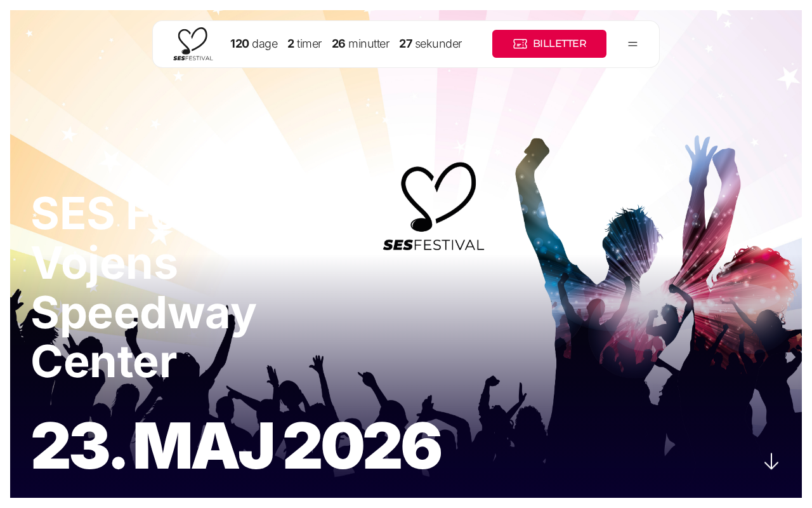
Task: Click the downward arrow at bottom right
Action: click(x=771, y=462)
